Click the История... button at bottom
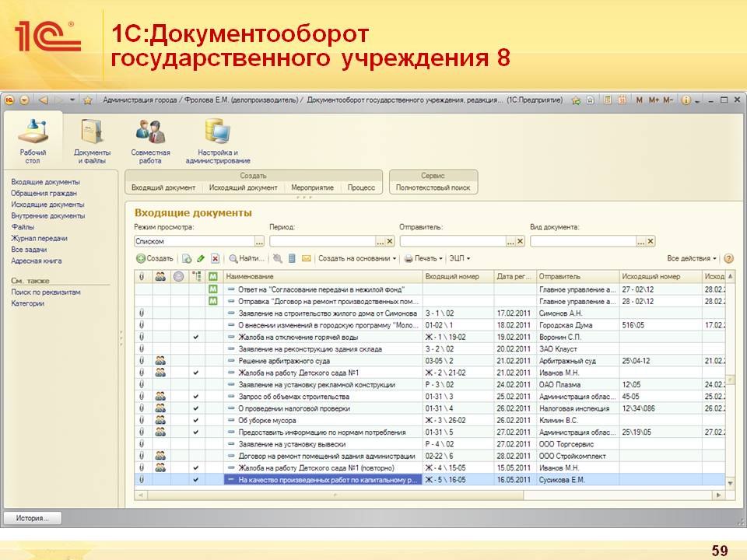747x560 pixels. (33, 518)
